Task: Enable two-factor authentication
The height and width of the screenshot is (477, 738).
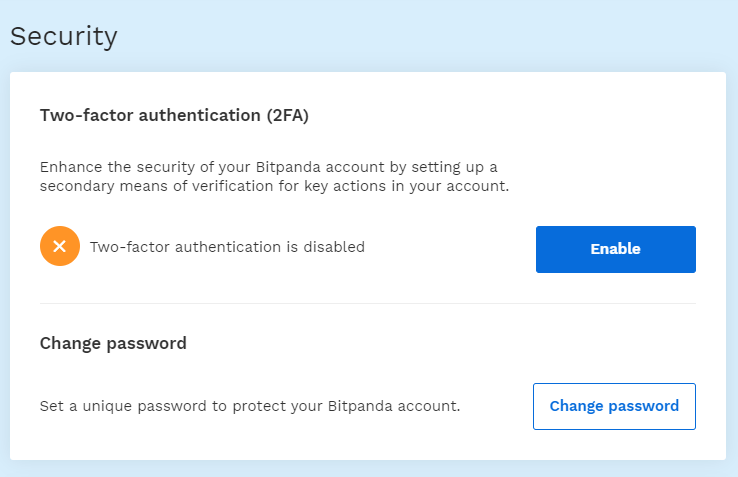Action: coord(616,249)
